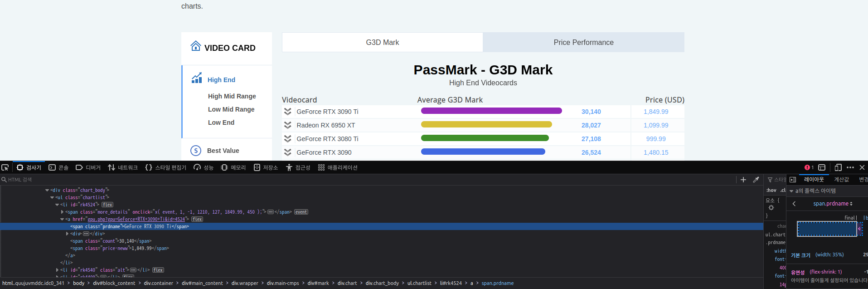The image size is (868, 289).
Task: Collapse the a의 플렉스 아이템 section
Action: tap(791, 191)
